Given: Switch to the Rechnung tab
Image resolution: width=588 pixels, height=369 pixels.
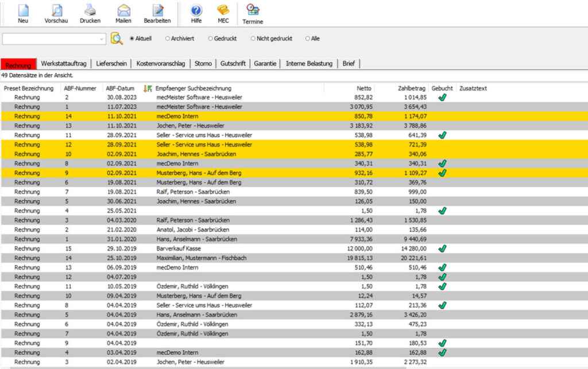Looking at the screenshot, I should tap(18, 64).
